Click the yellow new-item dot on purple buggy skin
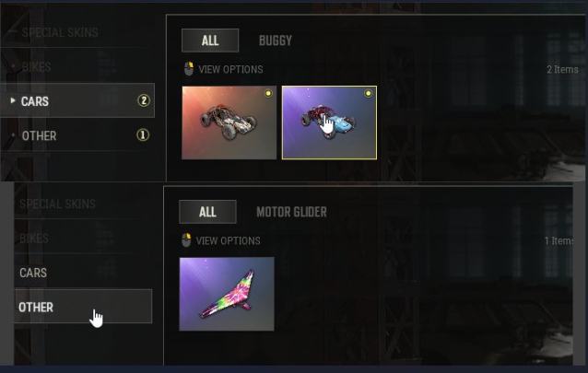The width and height of the screenshot is (588, 373). coord(368,93)
